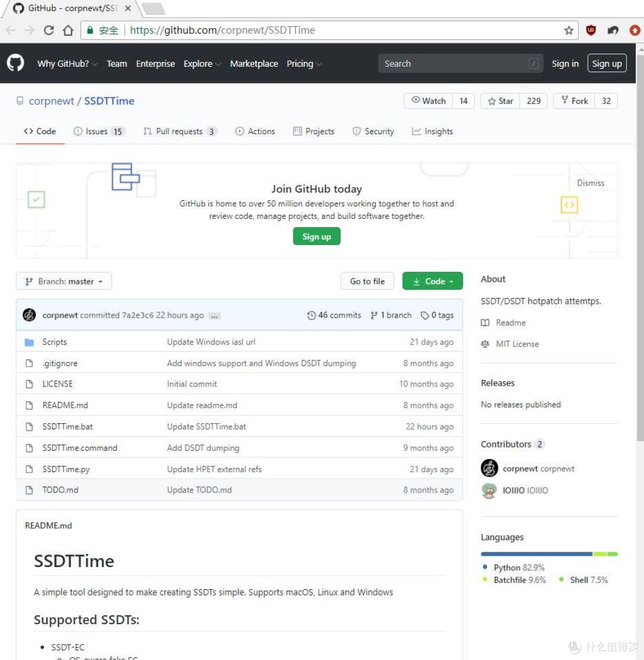
Task: Click the Watch button
Action: coord(428,101)
